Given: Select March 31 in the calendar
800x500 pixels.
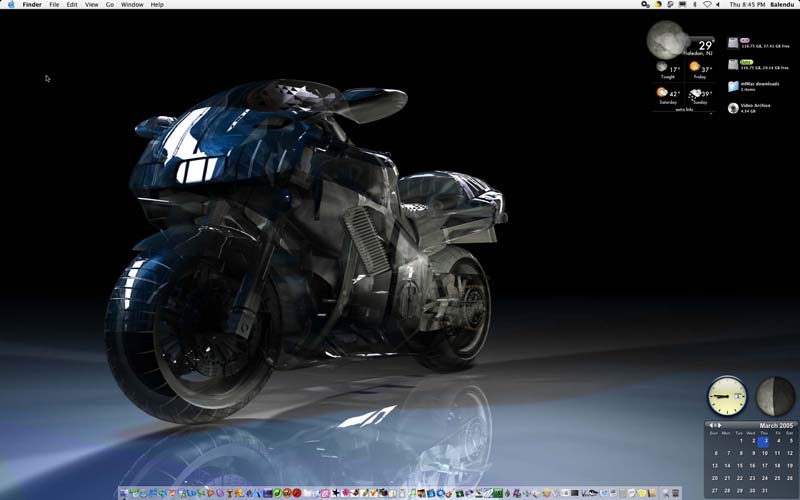Looking at the screenshot, I should click(x=765, y=491).
